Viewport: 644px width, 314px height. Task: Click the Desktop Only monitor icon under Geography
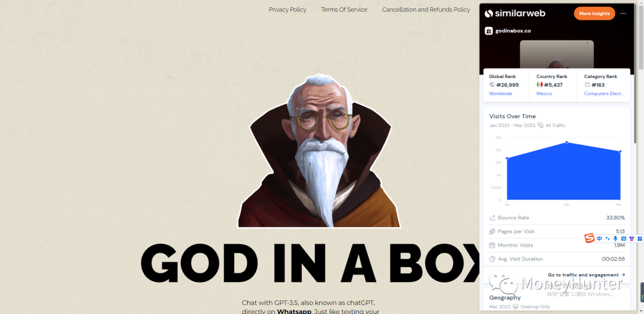[x=515, y=307]
